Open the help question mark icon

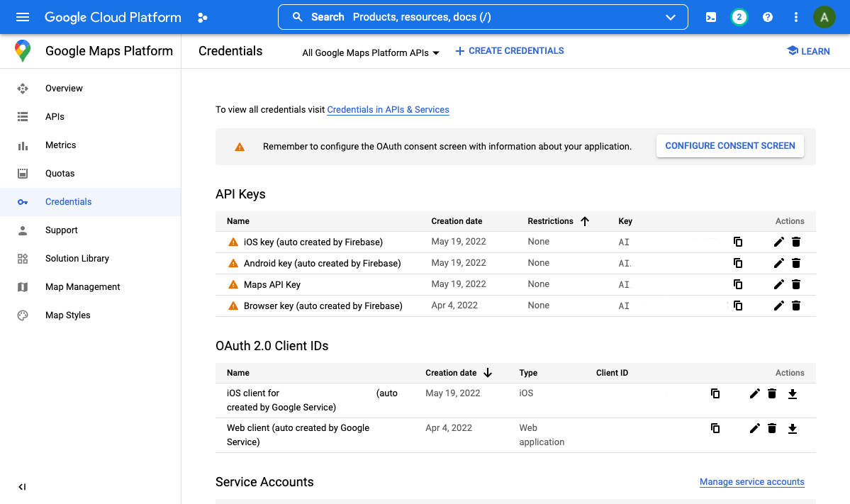768,17
